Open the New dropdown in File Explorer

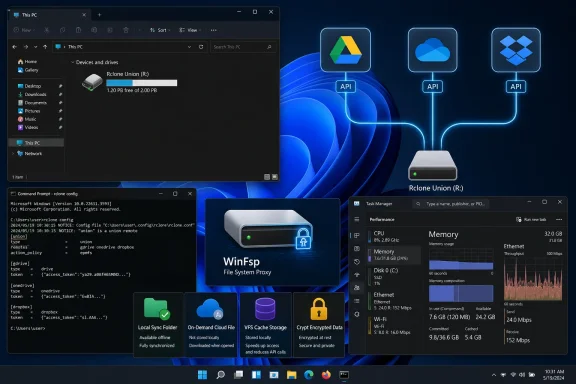click(24, 30)
